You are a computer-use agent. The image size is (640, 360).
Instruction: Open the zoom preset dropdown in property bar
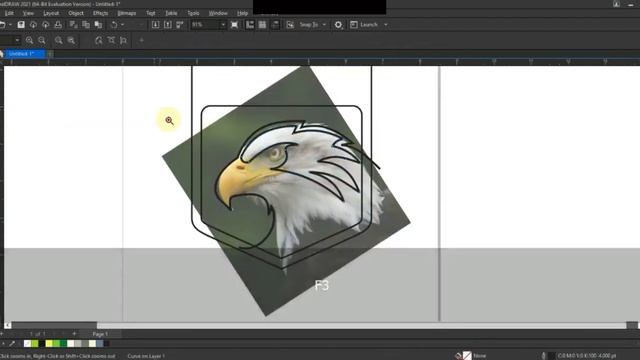pos(17,40)
